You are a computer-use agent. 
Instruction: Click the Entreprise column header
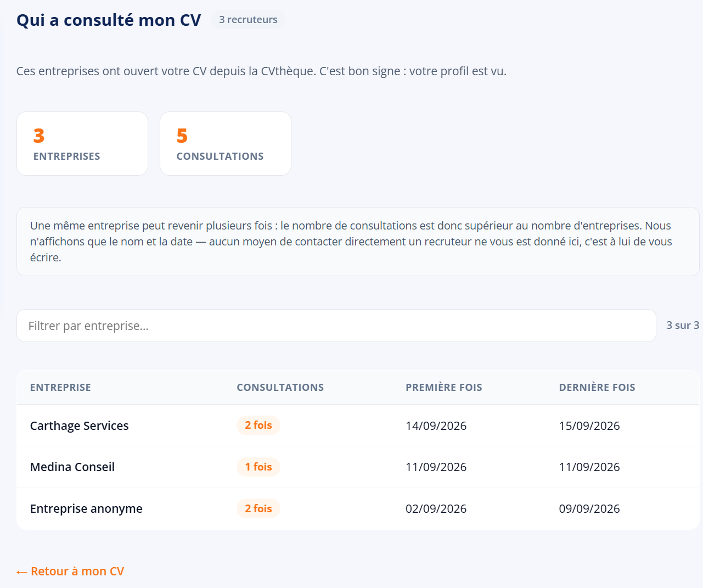tap(60, 388)
